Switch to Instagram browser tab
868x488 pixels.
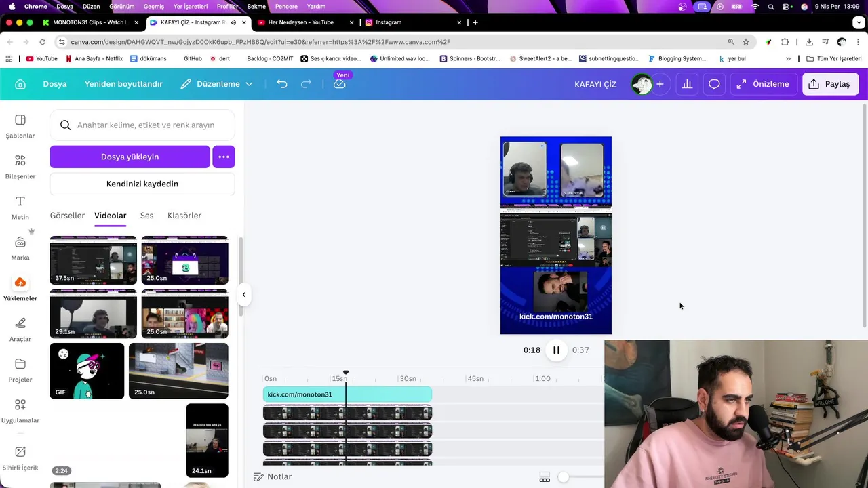pos(412,22)
